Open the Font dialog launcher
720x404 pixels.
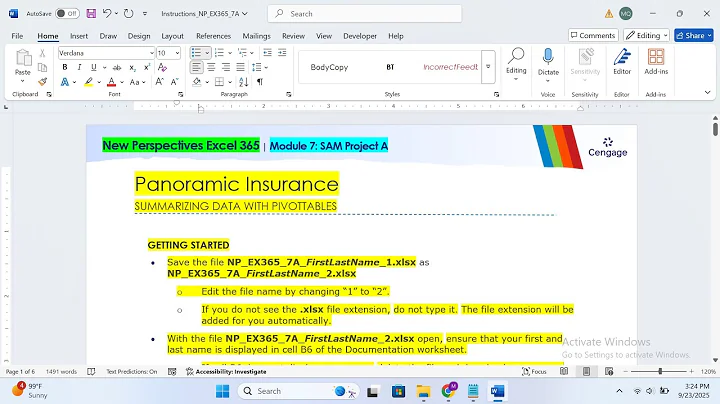(180, 94)
